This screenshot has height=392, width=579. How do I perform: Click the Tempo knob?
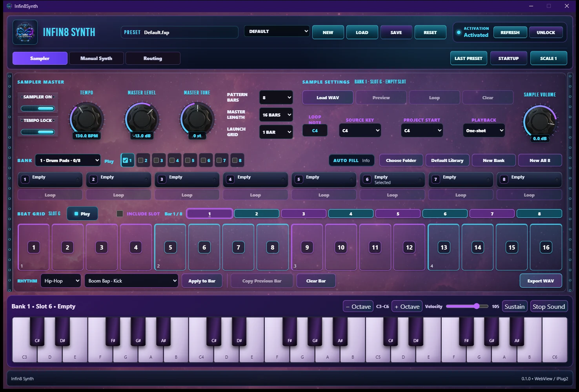point(87,119)
